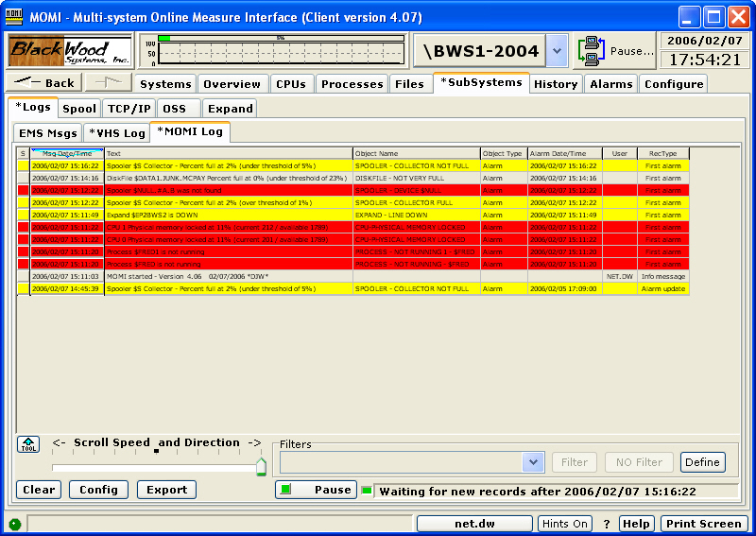Click the network computers connection icon

click(x=592, y=51)
